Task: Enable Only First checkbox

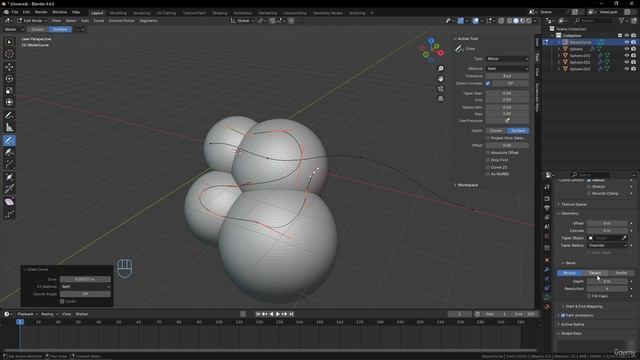Action: pyautogui.click(x=488, y=160)
